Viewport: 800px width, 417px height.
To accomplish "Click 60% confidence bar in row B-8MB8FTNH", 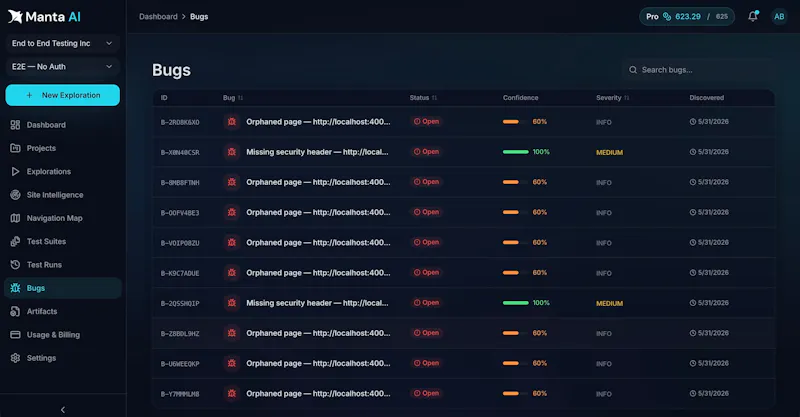I will [x=515, y=182].
